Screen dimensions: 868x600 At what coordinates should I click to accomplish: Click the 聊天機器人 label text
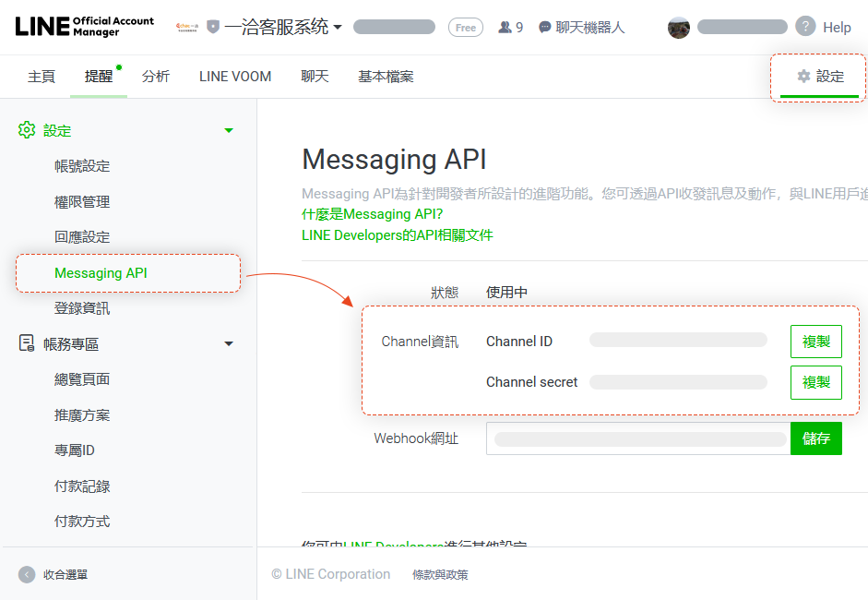(x=590, y=27)
